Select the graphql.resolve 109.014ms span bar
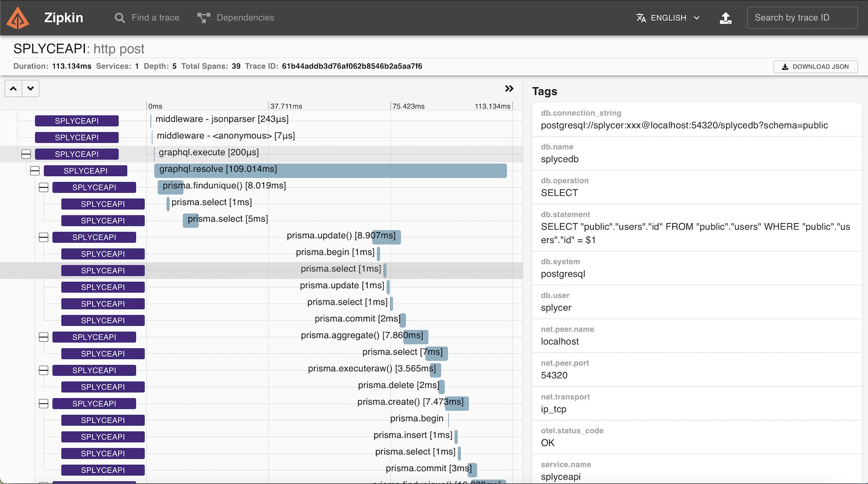The width and height of the screenshot is (868, 484). 330,170
